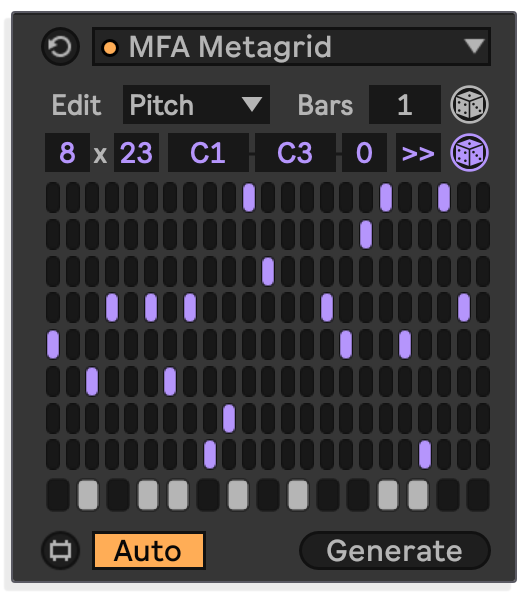
Task: Click lit cell in fifth row, column 16
Action: [x=346, y=344]
